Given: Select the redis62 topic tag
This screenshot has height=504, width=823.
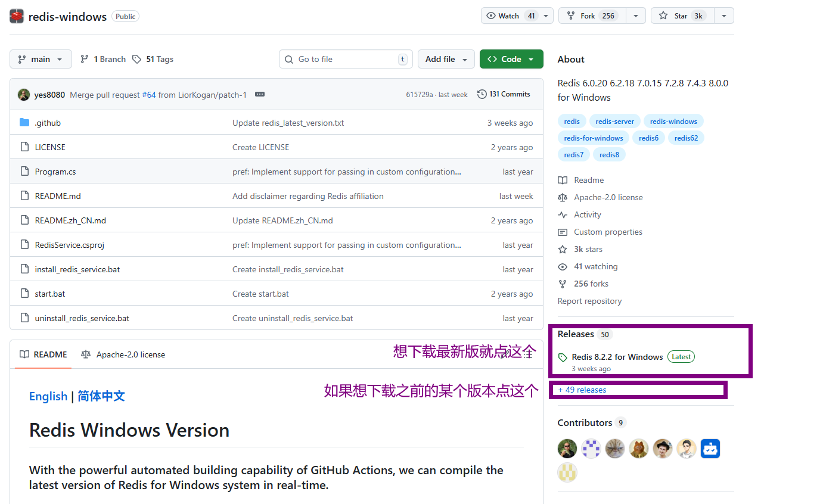Looking at the screenshot, I should click(x=686, y=138).
